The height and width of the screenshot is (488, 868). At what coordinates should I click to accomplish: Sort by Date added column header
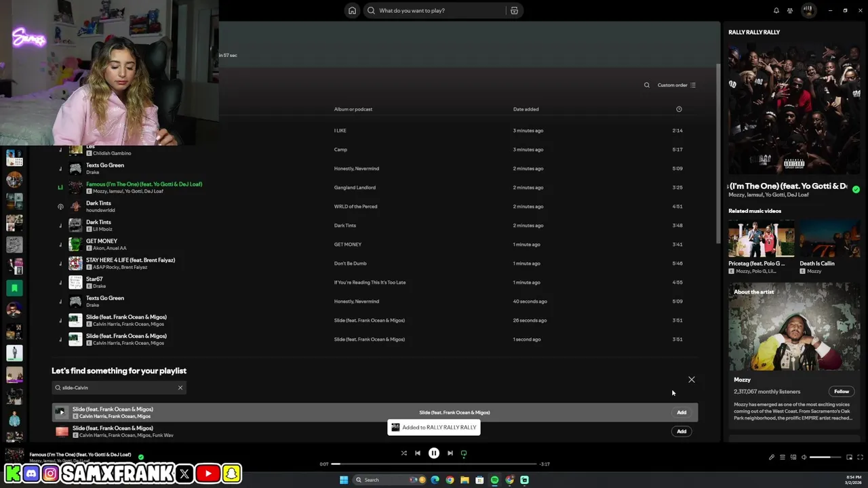(x=526, y=109)
